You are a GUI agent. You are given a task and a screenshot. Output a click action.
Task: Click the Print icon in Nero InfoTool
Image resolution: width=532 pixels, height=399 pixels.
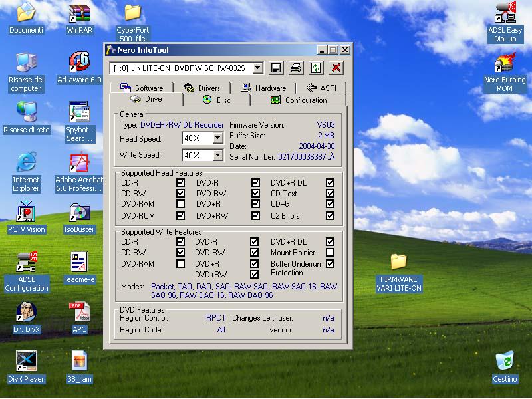click(x=296, y=68)
